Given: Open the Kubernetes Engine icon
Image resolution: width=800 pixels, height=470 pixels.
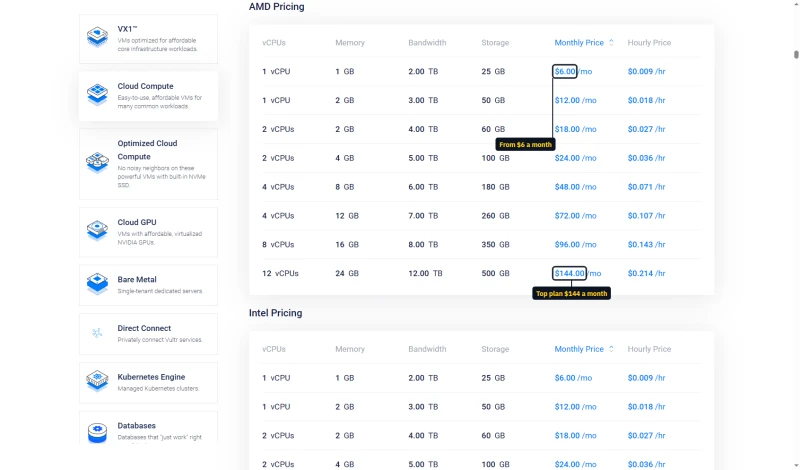Looking at the screenshot, I should pos(97,381).
